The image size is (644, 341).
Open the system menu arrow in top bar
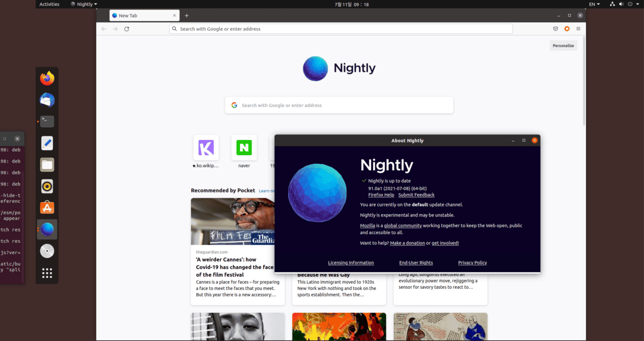click(x=636, y=4)
